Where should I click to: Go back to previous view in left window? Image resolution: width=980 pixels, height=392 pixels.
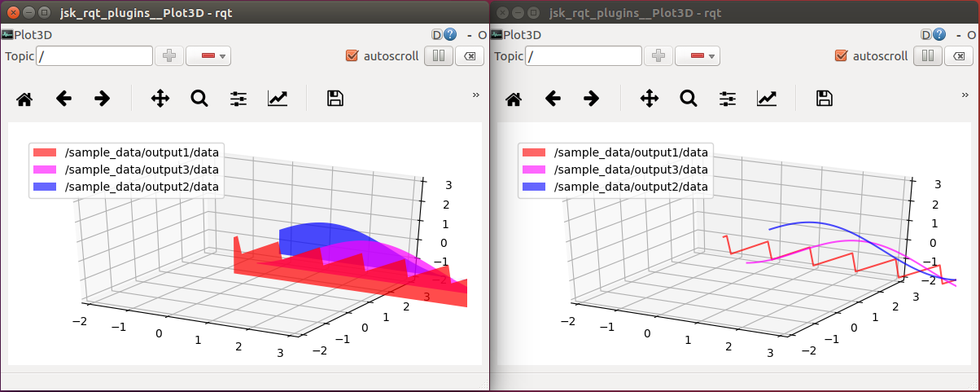coord(63,99)
